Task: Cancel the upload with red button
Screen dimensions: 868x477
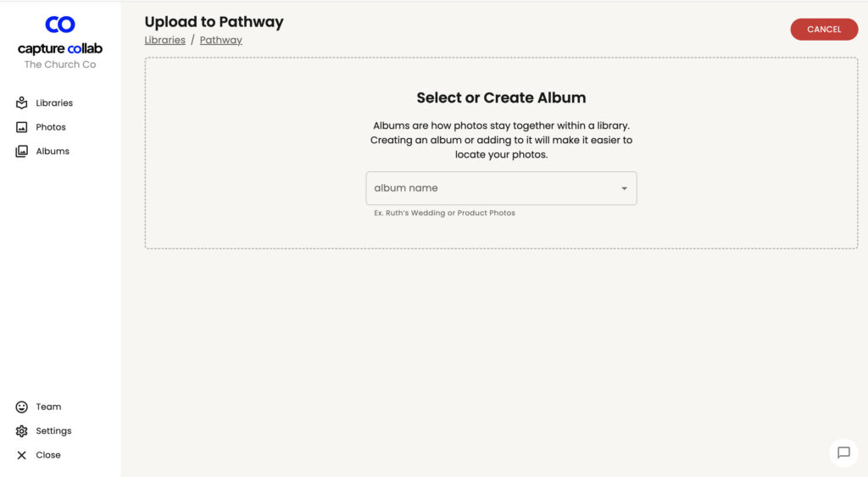Action: [x=824, y=30]
